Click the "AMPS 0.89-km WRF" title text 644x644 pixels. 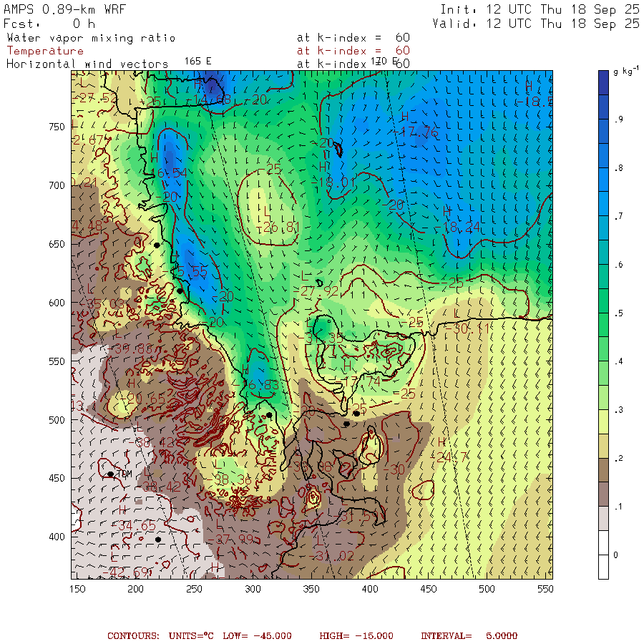[x=64, y=9]
